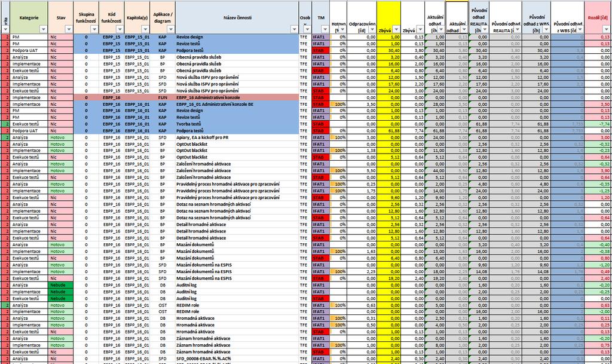Open the Aplikace / diagram filter dropdown
Image resolution: width=612 pixels, height=364 pixels.
[170, 29]
